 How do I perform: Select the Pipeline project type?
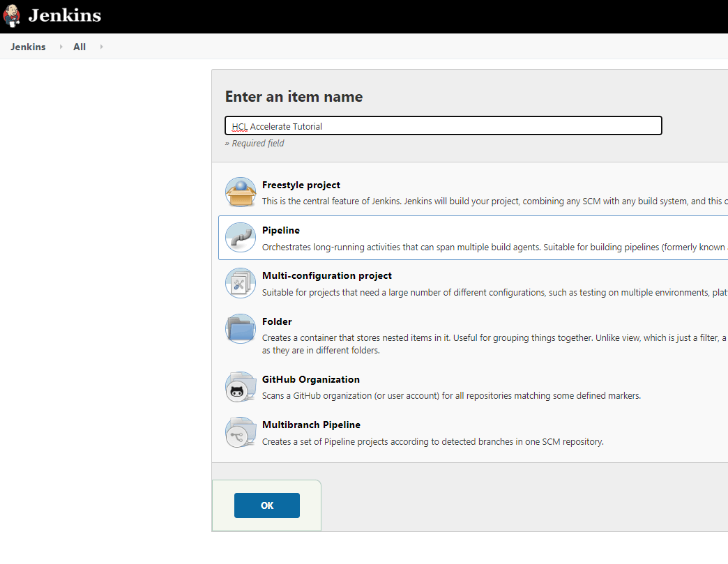(280, 230)
